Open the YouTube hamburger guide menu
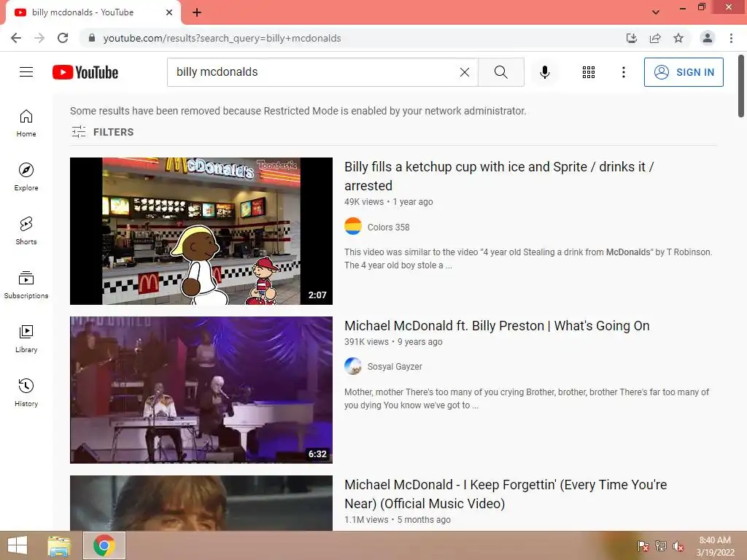The width and height of the screenshot is (747, 560). [26, 72]
